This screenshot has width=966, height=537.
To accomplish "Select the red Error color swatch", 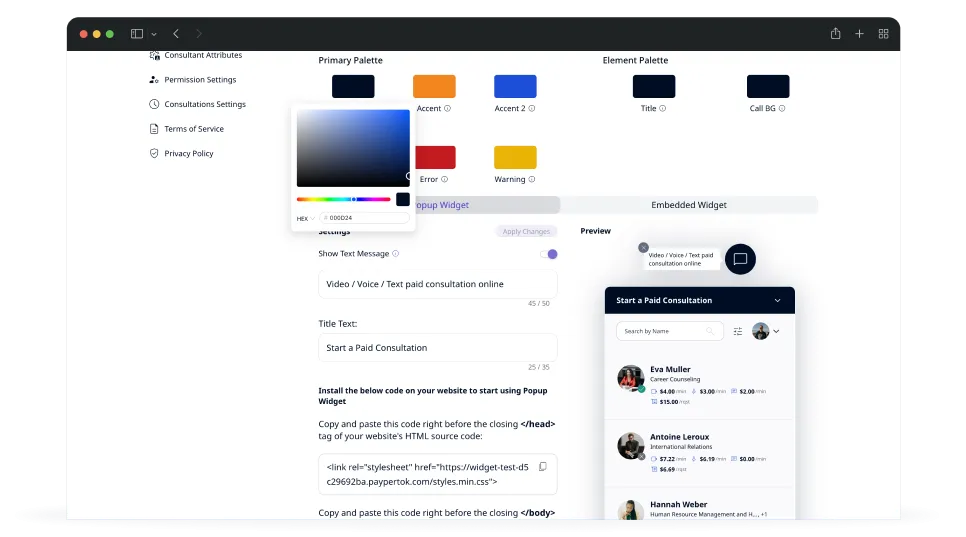I will 436,157.
